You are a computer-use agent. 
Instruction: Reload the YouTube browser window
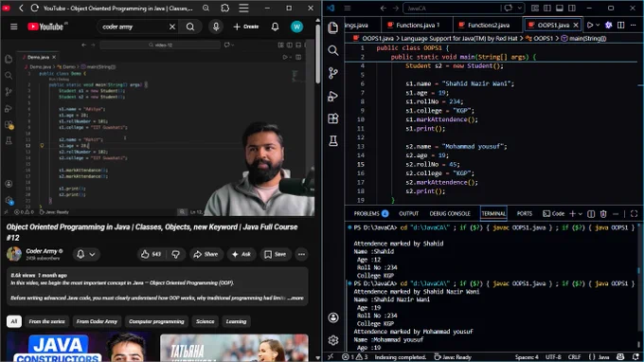coord(35,9)
